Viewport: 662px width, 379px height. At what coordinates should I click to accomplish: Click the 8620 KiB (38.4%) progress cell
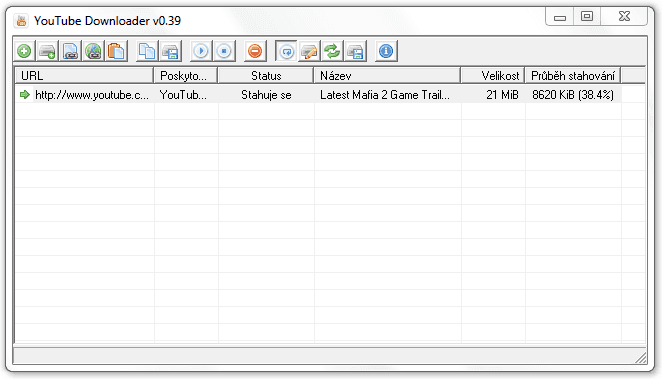573,95
